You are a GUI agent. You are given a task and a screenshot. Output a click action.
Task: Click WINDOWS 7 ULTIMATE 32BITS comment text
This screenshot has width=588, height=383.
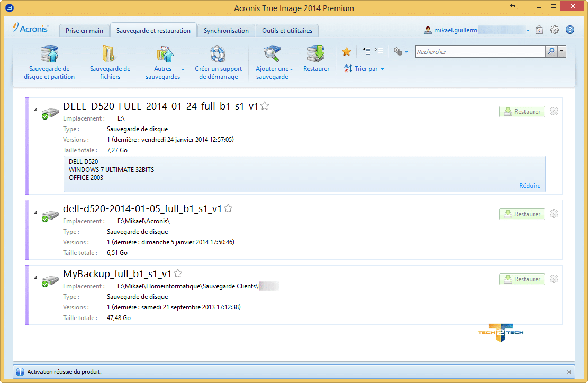click(111, 170)
